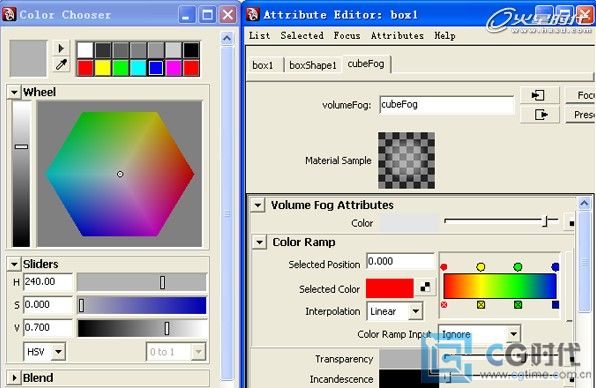Click the color wheel center marker
This screenshot has width=596, height=388.
[x=120, y=174]
